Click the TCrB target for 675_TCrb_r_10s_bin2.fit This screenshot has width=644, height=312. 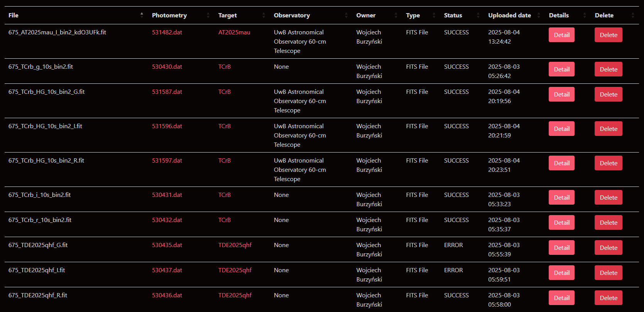pyautogui.click(x=225, y=220)
